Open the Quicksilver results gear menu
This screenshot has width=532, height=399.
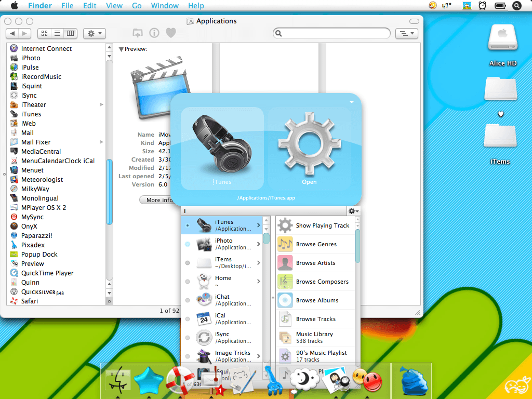click(353, 211)
